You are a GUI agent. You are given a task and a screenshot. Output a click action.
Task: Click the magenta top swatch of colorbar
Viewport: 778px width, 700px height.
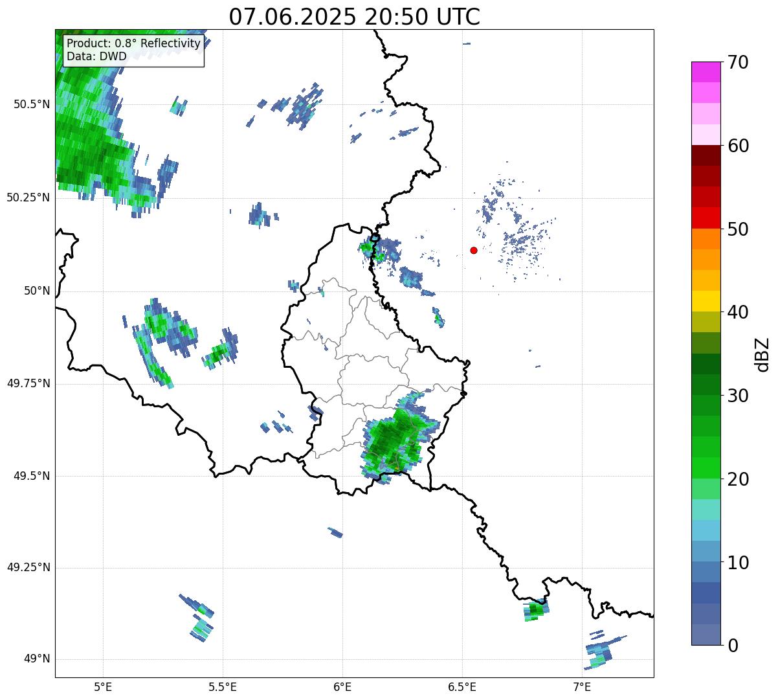pos(706,72)
